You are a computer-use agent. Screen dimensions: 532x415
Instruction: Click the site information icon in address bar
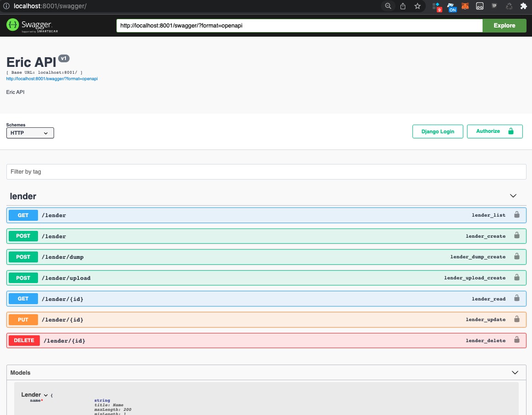[x=6, y=6]
